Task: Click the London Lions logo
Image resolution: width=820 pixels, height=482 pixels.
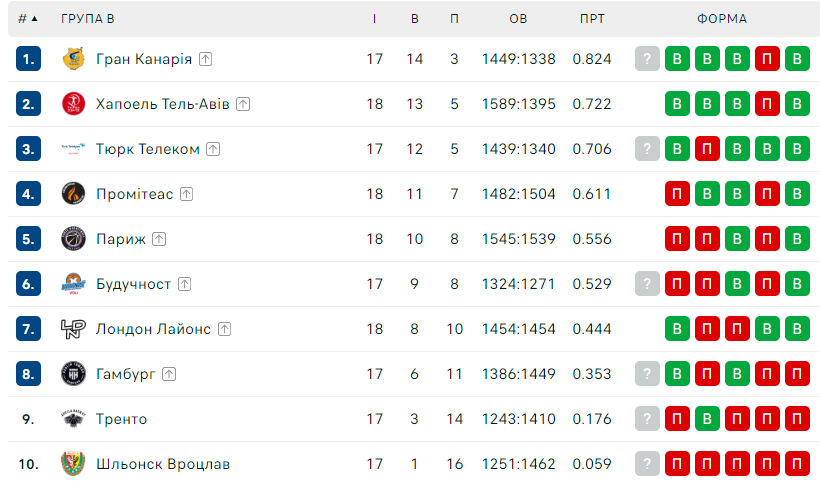Action: click(74, 328)
